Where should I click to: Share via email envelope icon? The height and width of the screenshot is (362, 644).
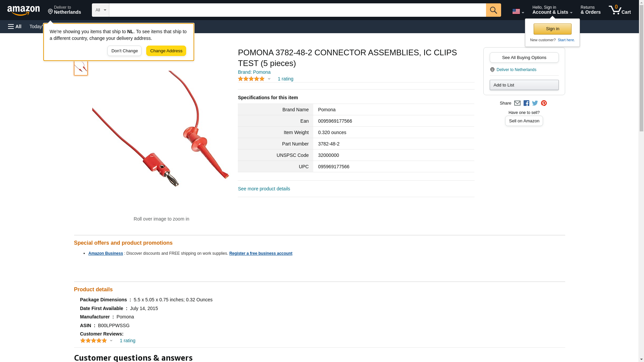[517, 103]
